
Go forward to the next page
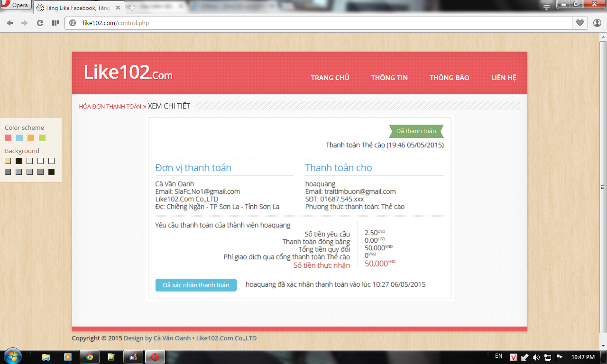25,23
